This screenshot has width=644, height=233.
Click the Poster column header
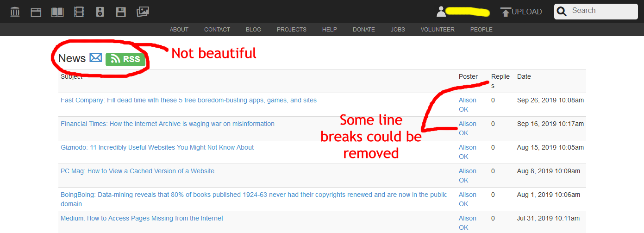(469, 76)
